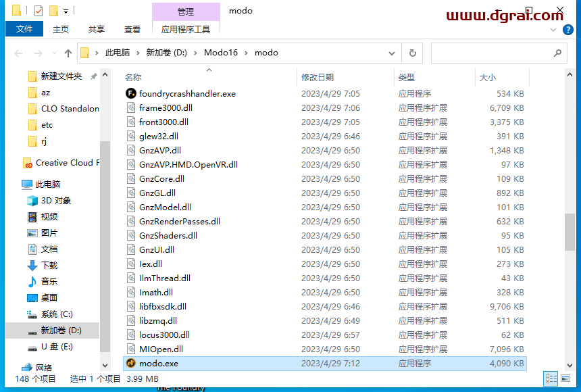Switch to the 共享 ribbon tab
The image size is (581, 392).
click(97, 29)
